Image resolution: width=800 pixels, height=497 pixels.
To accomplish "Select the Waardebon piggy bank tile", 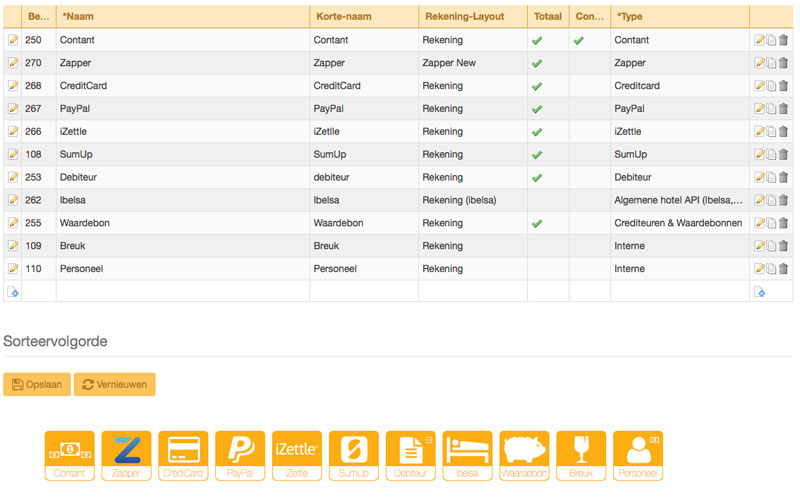I will [x=524, y=455].
